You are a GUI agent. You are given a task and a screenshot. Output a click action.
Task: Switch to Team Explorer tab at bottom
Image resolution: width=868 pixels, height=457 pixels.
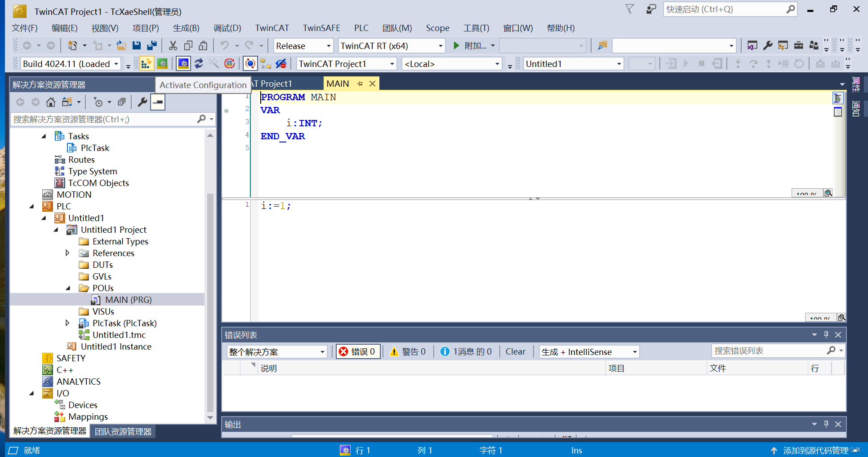pos(123,431)
